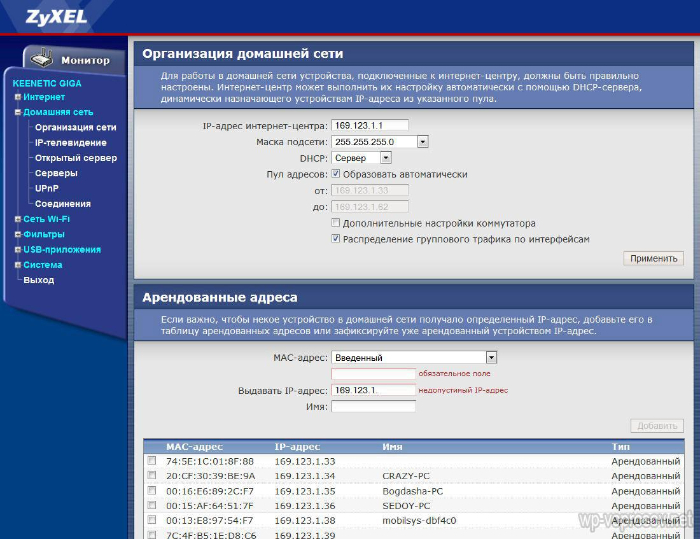Screen dimensions: 700x539
Task: Select the 169.123.1.38 address cell
Action: 304,521
